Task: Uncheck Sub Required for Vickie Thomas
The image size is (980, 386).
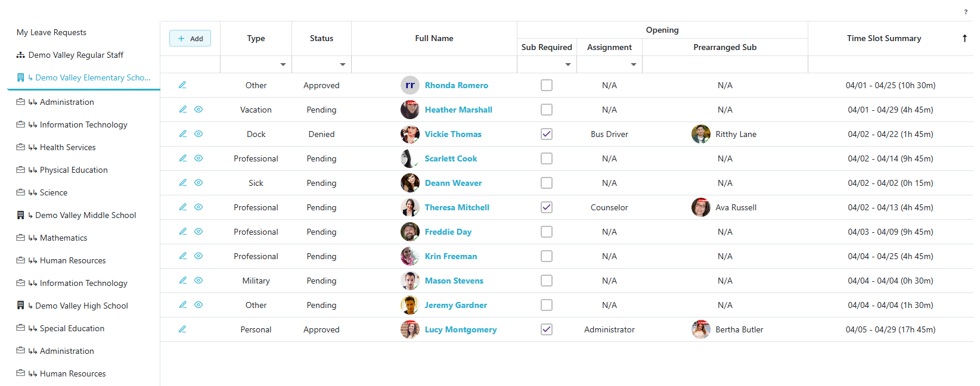Action: (547, 134)
